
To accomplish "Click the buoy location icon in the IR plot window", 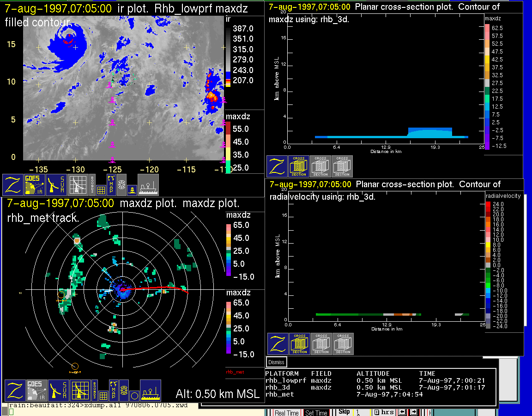I will [x=132, y=190].
